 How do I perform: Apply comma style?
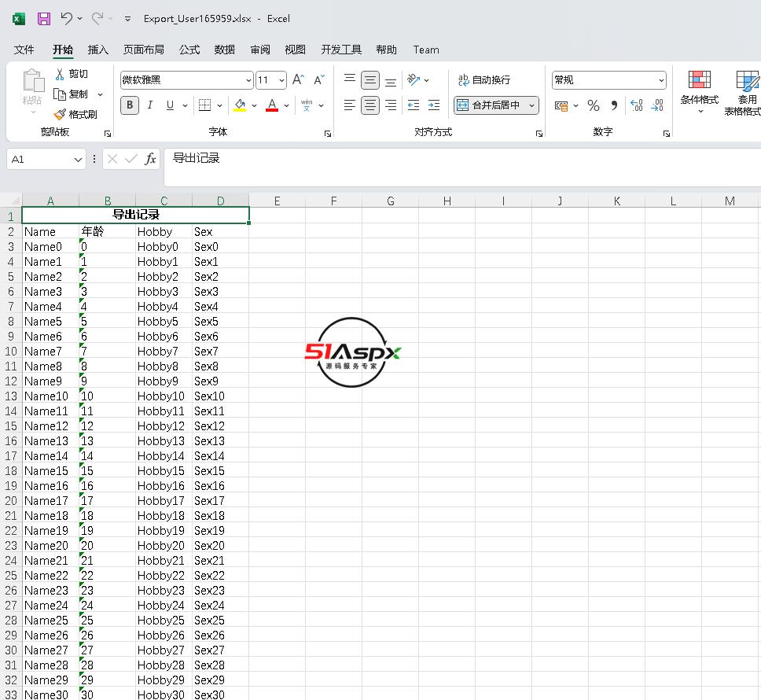click(614, 105)
